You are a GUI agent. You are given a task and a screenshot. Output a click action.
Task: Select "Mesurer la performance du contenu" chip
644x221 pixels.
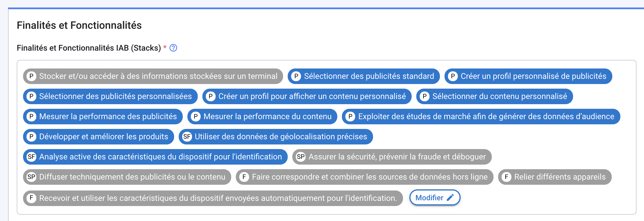pos(262,117)
